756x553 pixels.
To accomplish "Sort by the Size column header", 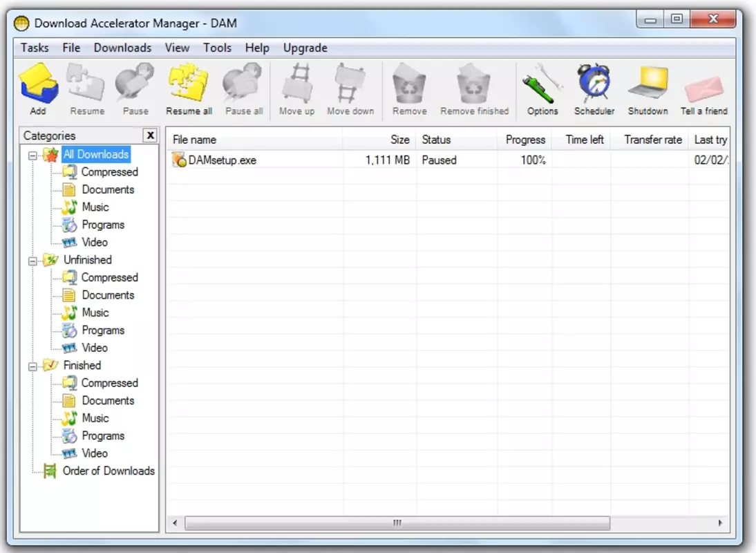I will (379, 140).
